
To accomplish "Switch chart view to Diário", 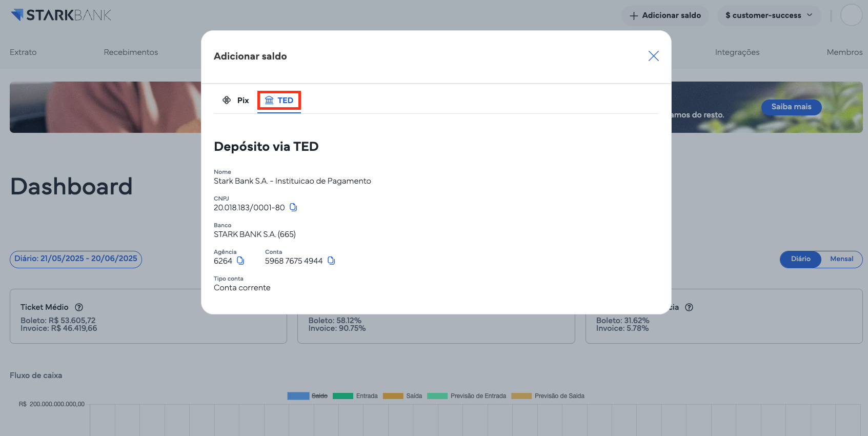I will click(800, 259).
